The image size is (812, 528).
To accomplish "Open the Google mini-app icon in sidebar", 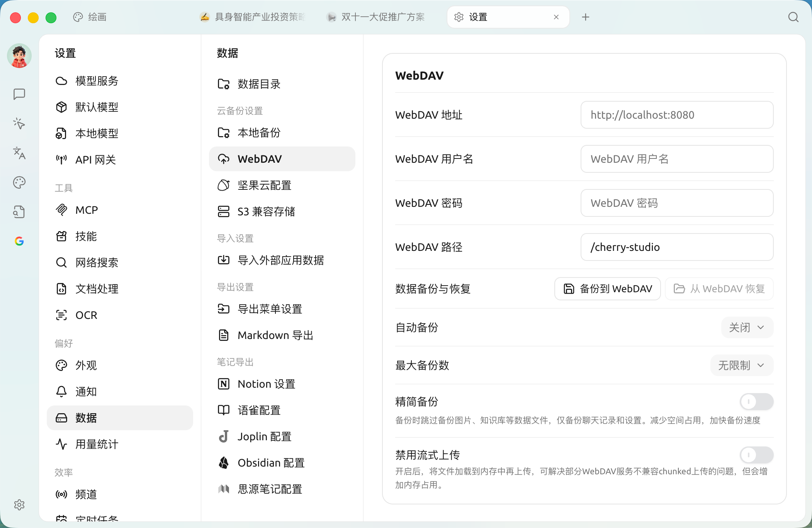I will pos(19,241).
